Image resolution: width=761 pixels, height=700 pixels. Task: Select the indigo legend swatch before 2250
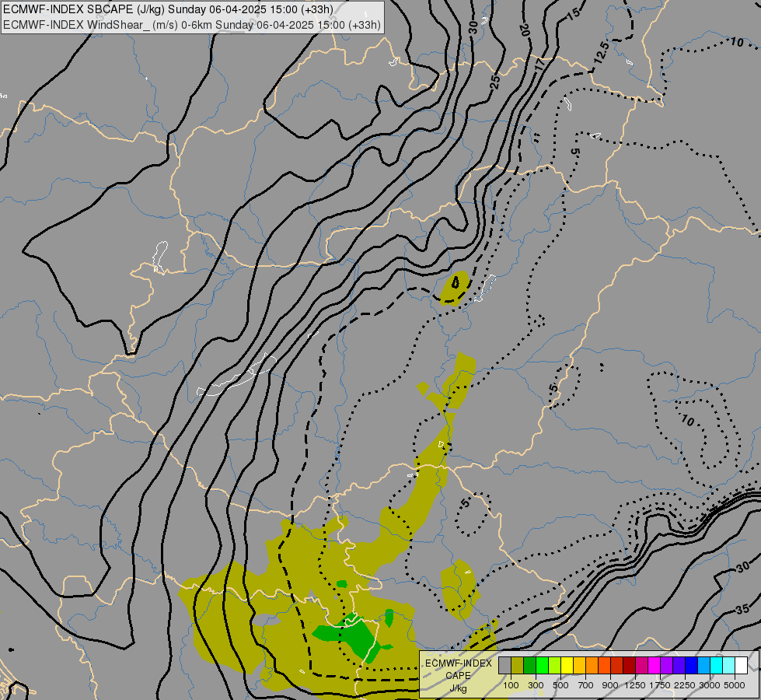(x=679, y=665)
